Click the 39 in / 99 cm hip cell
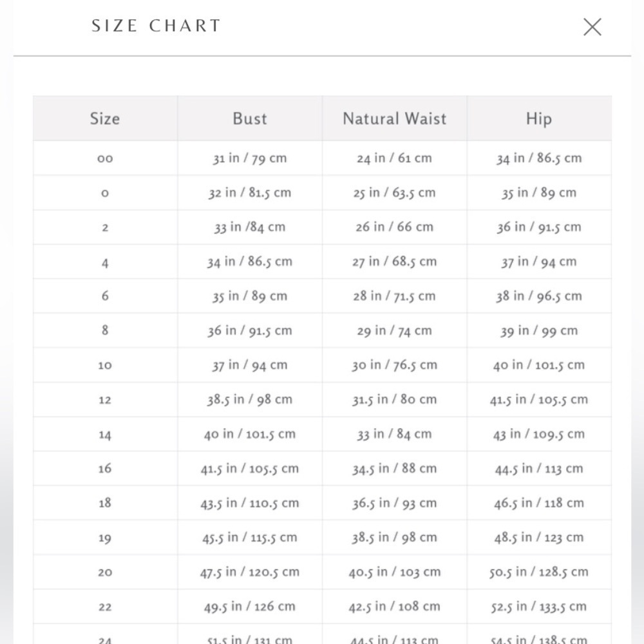This screenshot has height=644, width=644. tap(539, 330)
